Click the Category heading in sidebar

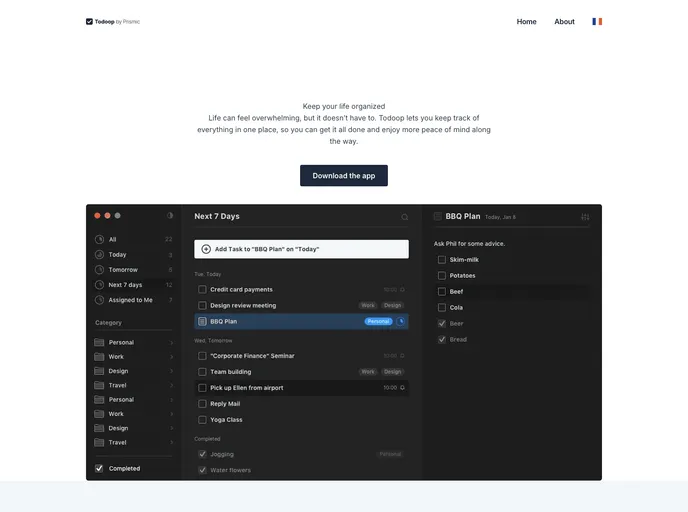[x=108, y=322]
